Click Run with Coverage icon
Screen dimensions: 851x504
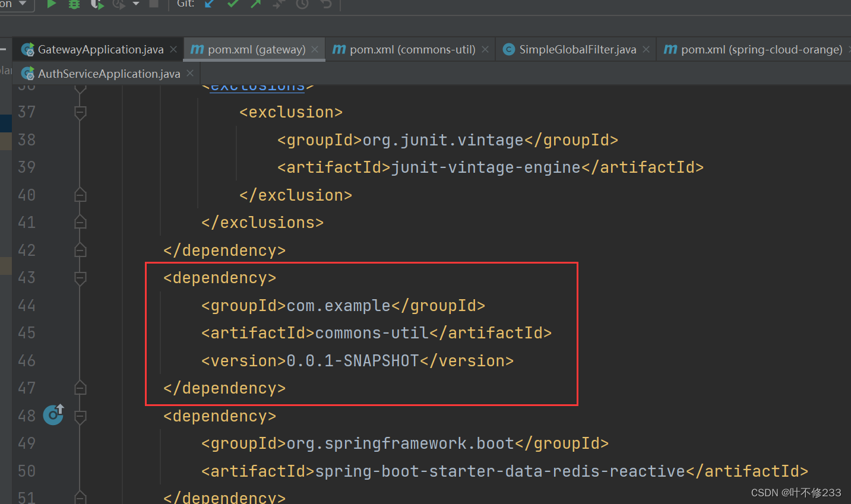97,4
